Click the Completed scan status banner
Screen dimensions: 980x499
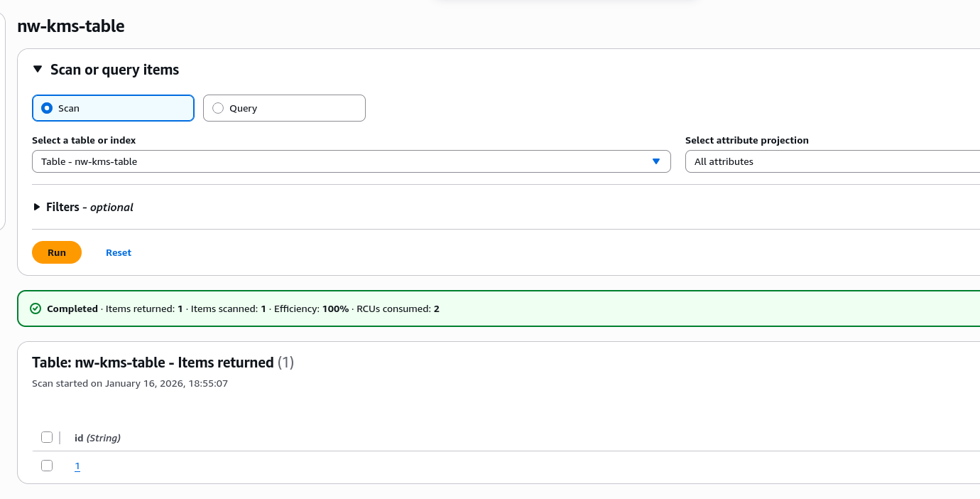(497, 308)
